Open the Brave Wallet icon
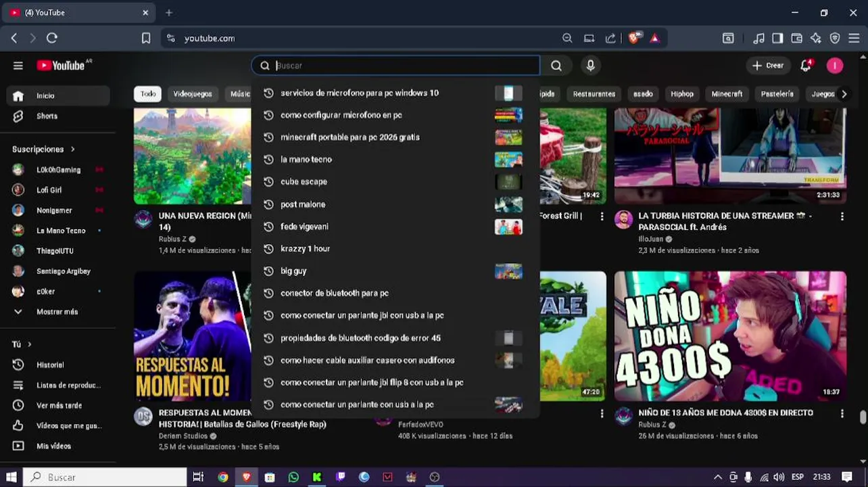This screenshot has width=868, height=487. tap(797, 39)
